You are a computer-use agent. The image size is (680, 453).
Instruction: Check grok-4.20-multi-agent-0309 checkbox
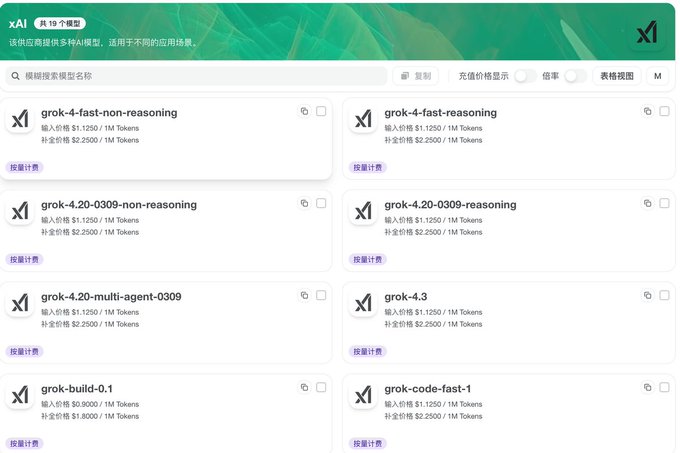(321, 295)
